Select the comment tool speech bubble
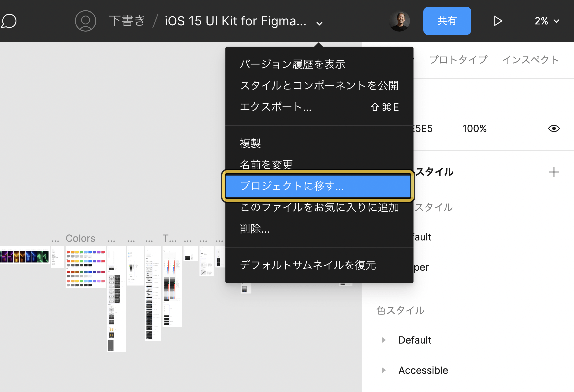 click(x=8, y=21)
